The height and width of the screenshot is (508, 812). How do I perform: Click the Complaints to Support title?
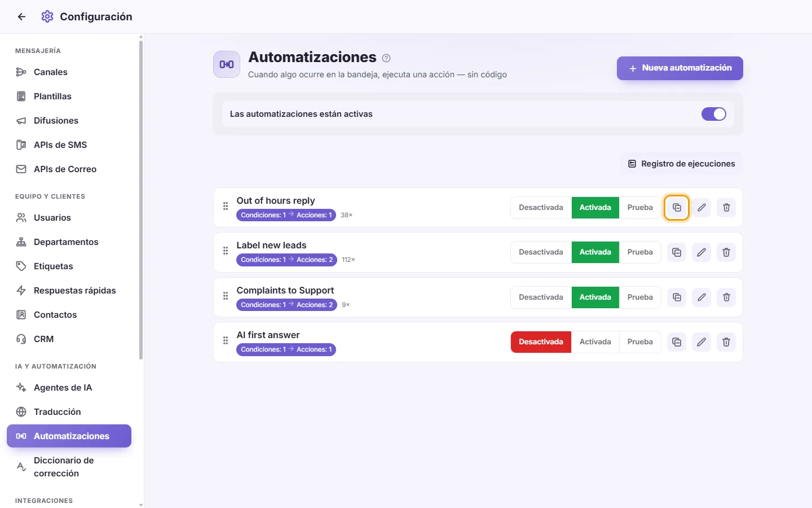(285, 290)
